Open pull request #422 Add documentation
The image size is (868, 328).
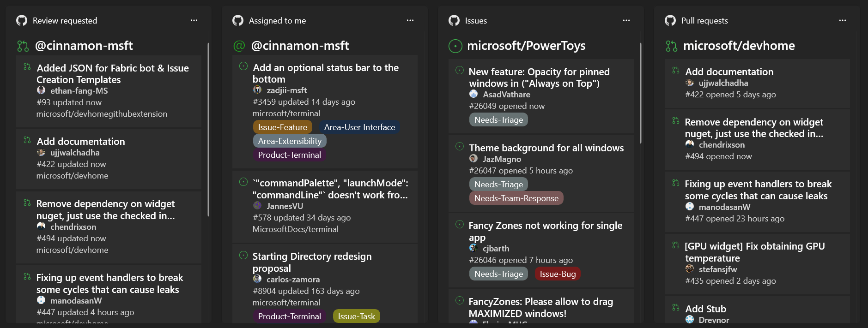click(729, 72)
